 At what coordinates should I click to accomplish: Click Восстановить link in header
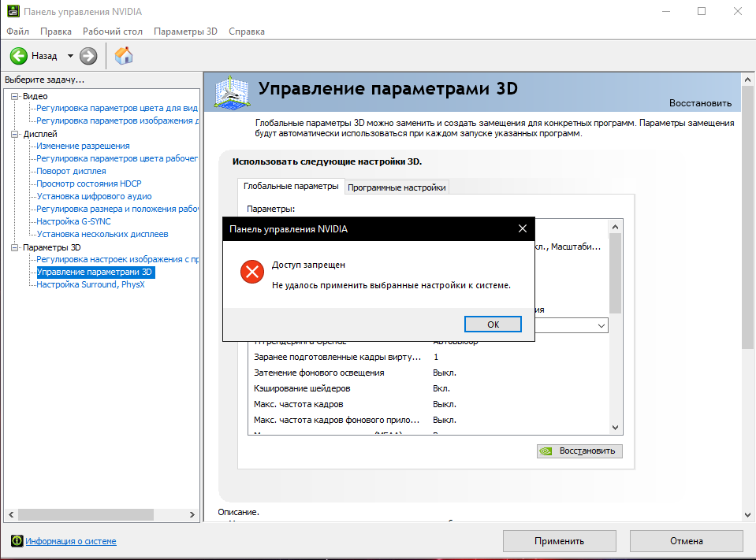[x=700, y=103]
